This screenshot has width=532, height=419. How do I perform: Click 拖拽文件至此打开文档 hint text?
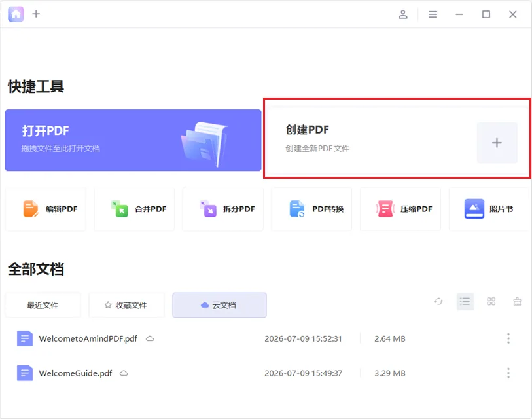pos(60,149)
